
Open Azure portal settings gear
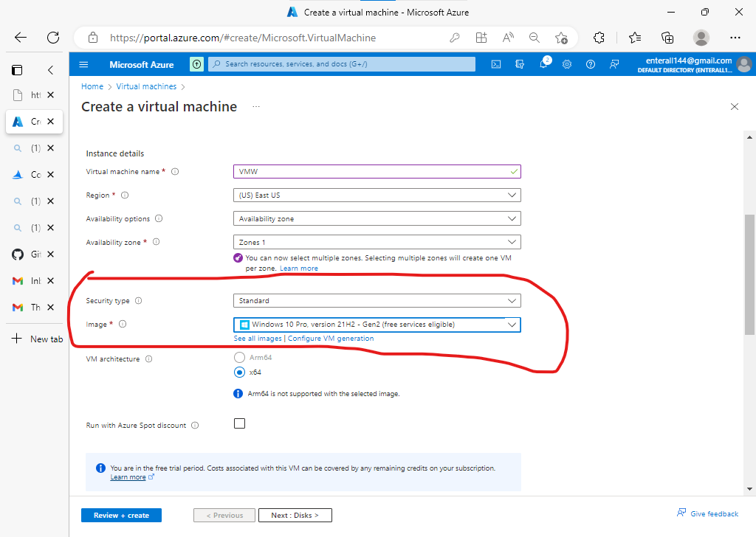(567, 65)
